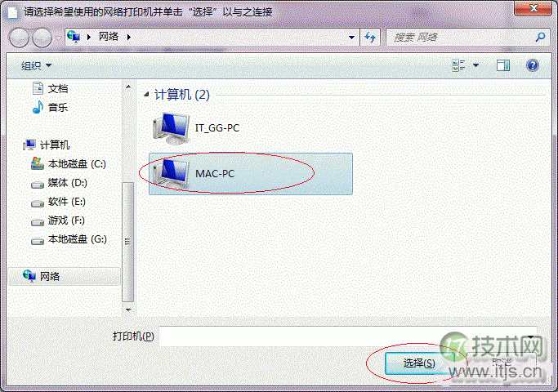558x392 pixels.
Task: Toggle the preview pane icon
Action: click(503, 65)
